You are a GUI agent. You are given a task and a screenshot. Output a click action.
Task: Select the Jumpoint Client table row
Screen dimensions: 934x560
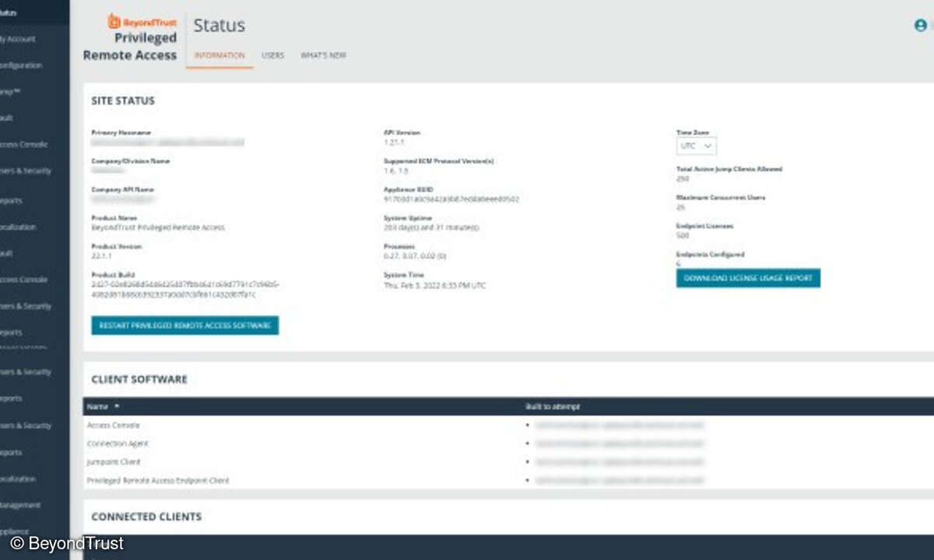pos(509,462)
